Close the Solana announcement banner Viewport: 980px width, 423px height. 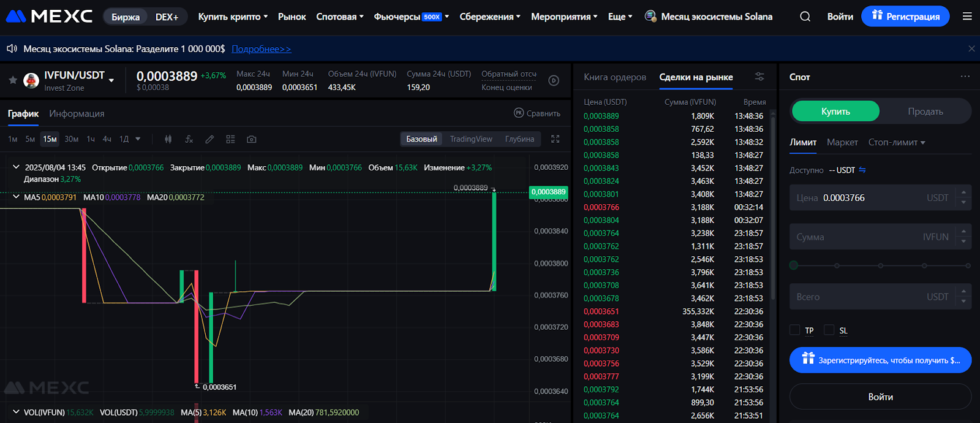click(x=971, y=48)
